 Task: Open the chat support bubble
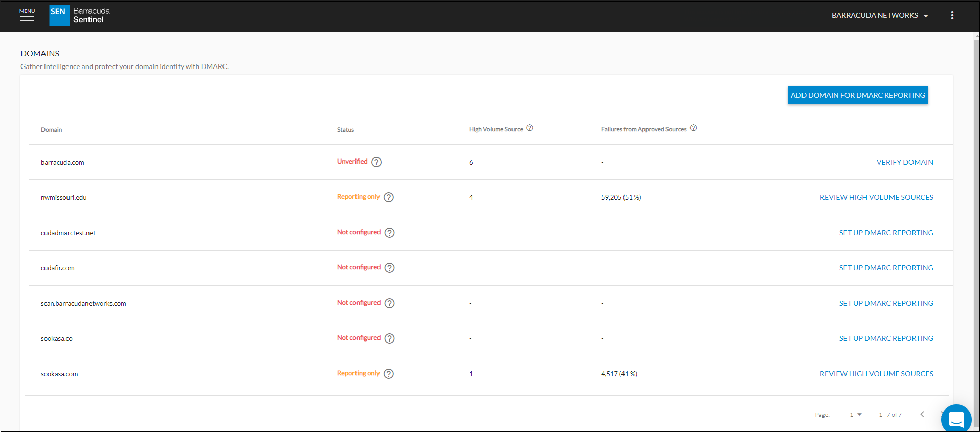coord(956,419)
